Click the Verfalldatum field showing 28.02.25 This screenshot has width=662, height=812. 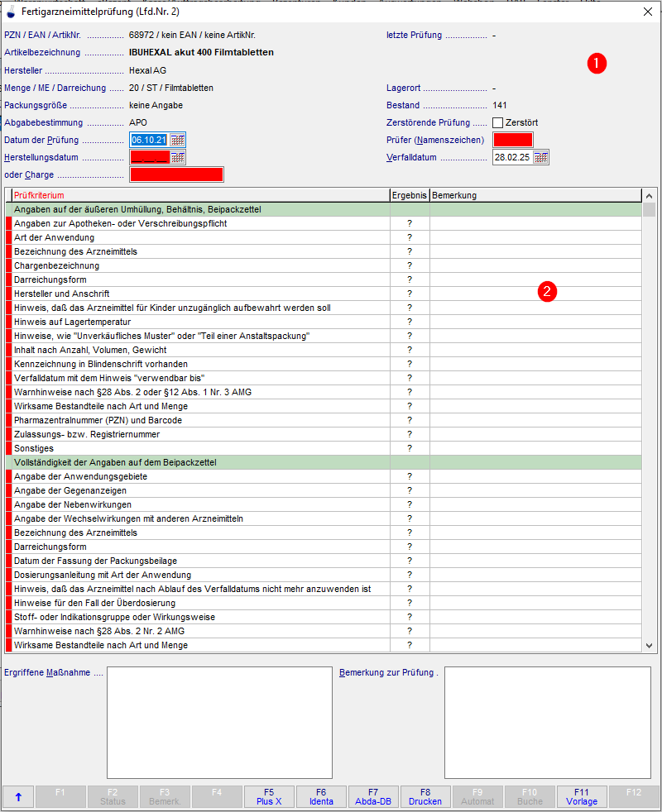(513, 157)
